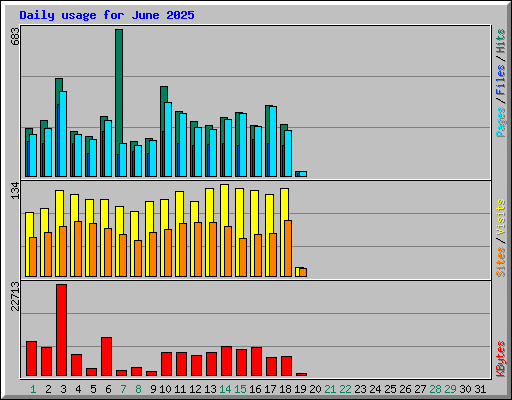Click day label 23 on the x-axis
512x400 pixels.
pos(360,389)
